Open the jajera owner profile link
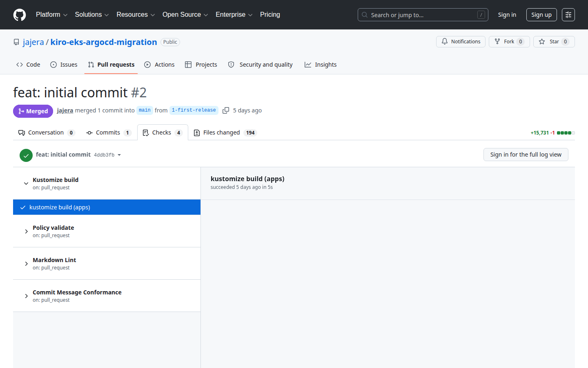Screen dimensions: 588x368 pos(33,42)
